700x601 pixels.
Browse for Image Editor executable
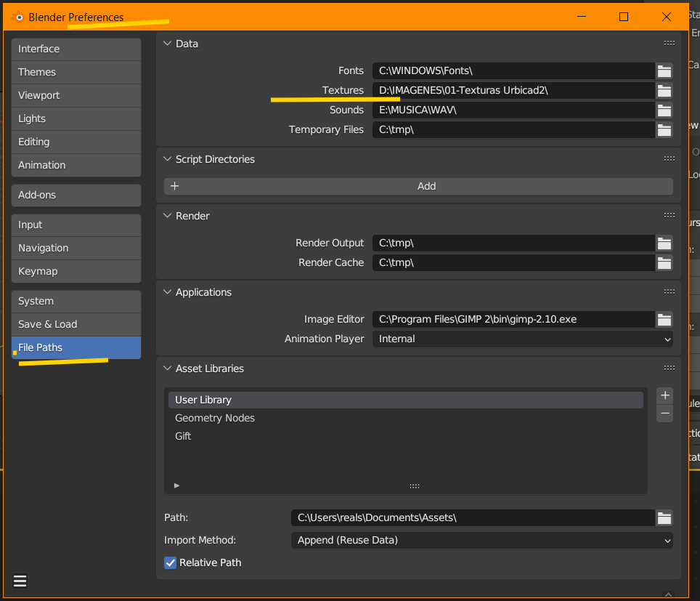coord(664,319)
